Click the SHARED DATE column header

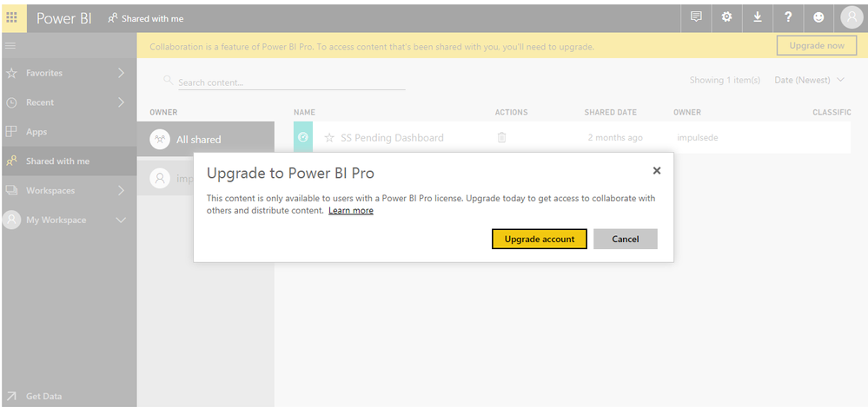[x=611, y=112]
